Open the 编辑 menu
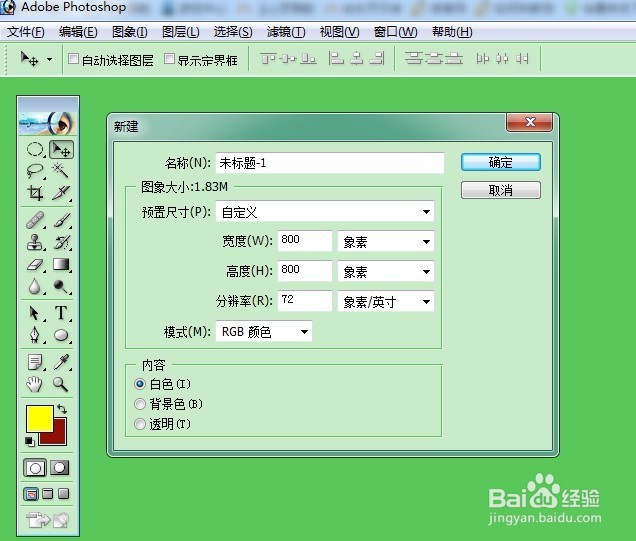 pos(78,32)
